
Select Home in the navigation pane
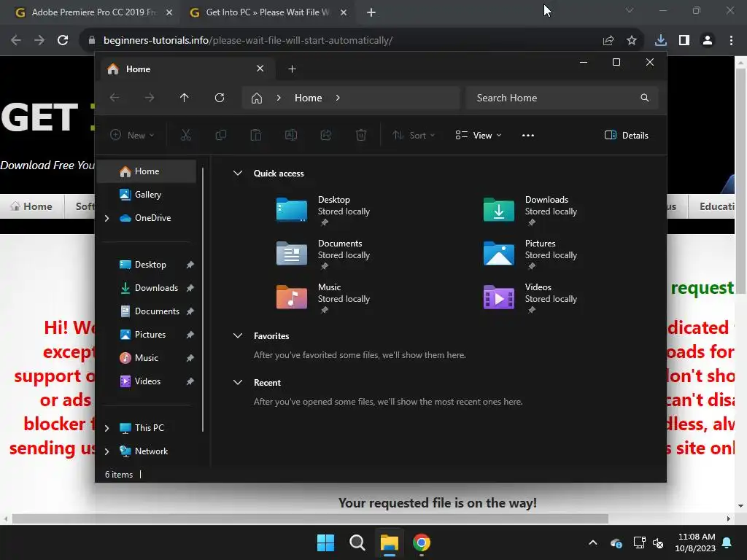[x=147, y=171]
